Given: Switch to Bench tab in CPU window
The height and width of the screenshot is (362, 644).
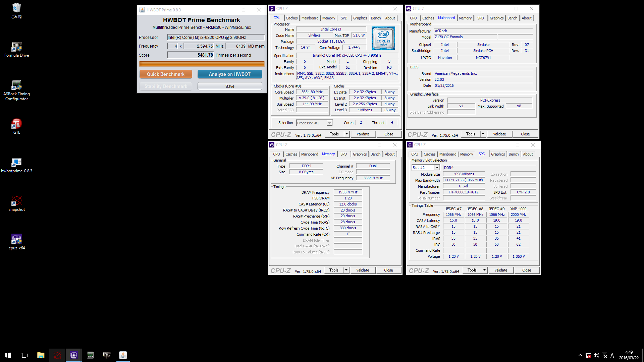Looking at the screenshot, I should [x=376, y=18].
